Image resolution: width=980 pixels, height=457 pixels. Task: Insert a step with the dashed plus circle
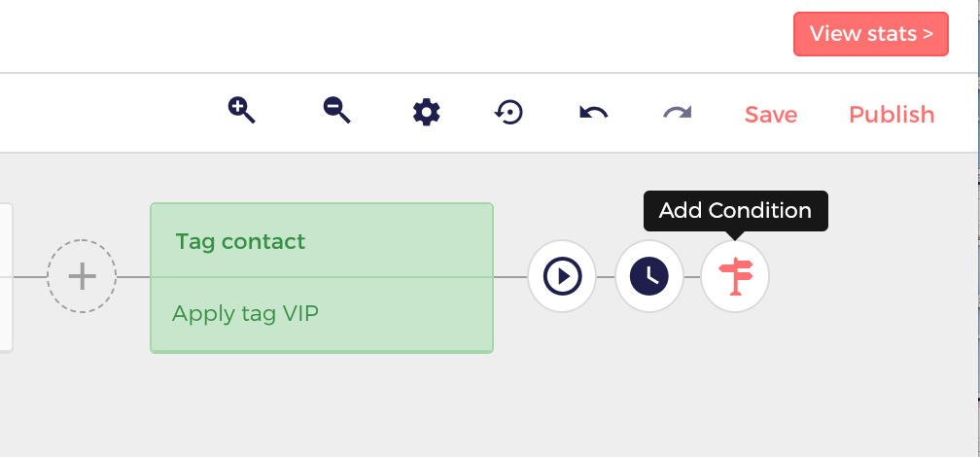tap(82, 276)
